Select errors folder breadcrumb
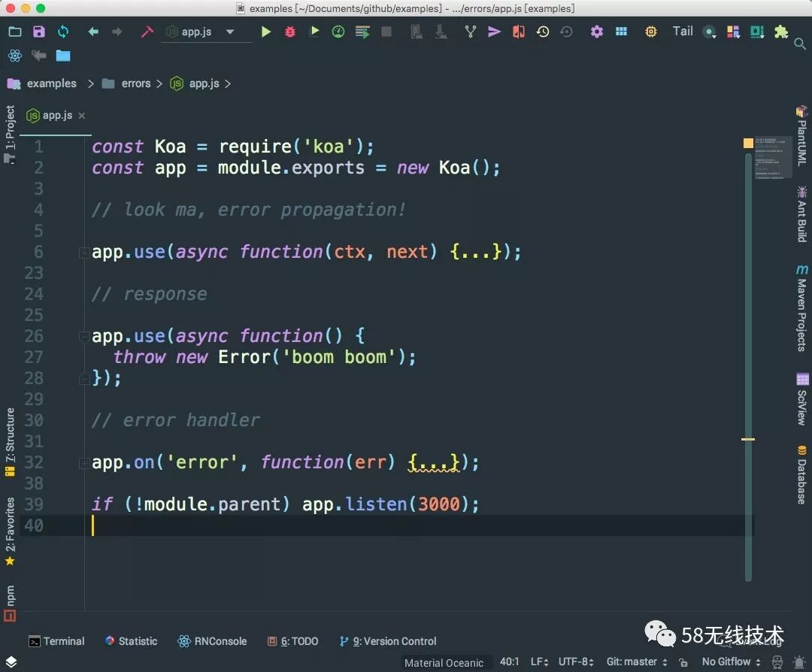 [135, 83]
